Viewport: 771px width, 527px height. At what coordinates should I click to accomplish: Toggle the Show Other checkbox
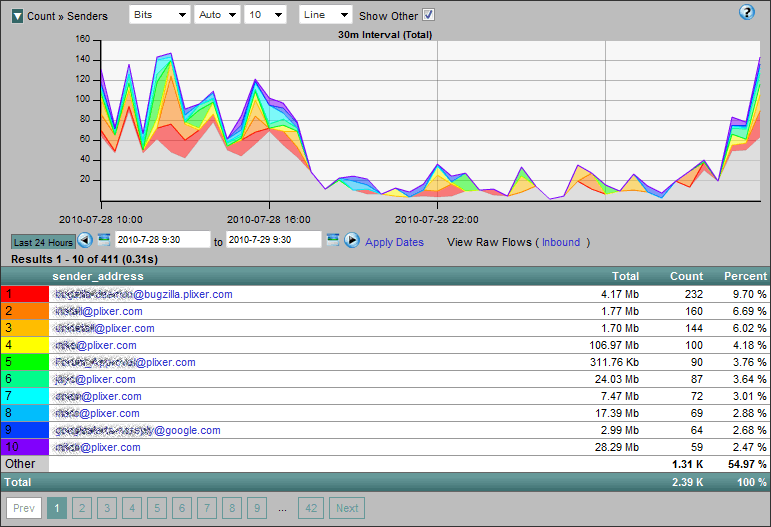coord(429,15)
